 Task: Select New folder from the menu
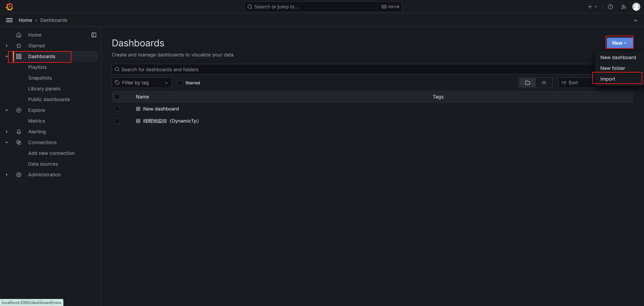612,68
